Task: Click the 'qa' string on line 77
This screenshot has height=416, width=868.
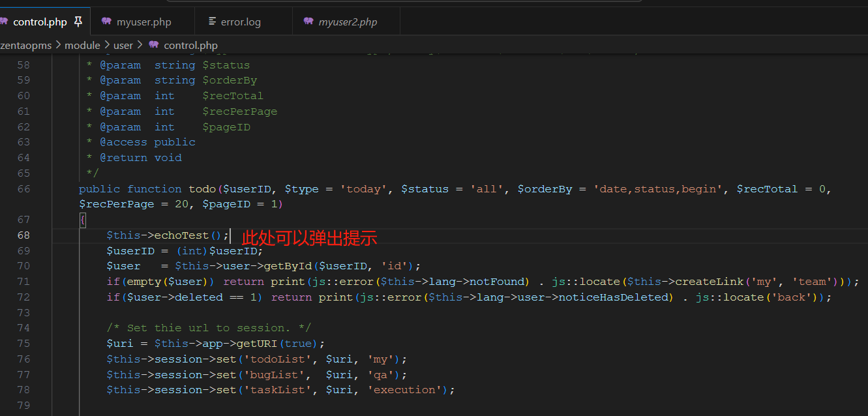Action: 380,375
